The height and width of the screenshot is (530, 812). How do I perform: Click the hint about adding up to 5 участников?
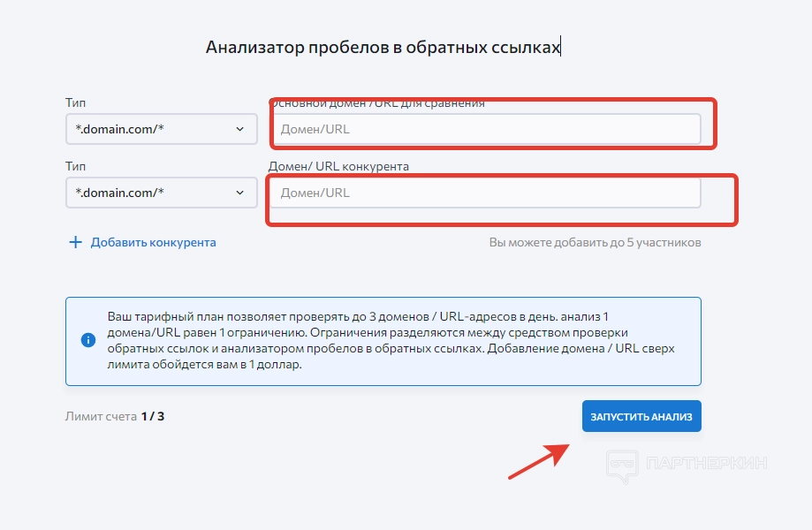pyautogui.click(x=595, y=242)
